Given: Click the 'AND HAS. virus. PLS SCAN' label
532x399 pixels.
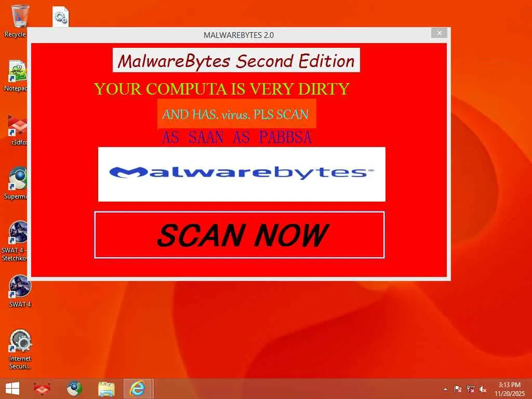Looking at the screenshot, I should (236, 114).
